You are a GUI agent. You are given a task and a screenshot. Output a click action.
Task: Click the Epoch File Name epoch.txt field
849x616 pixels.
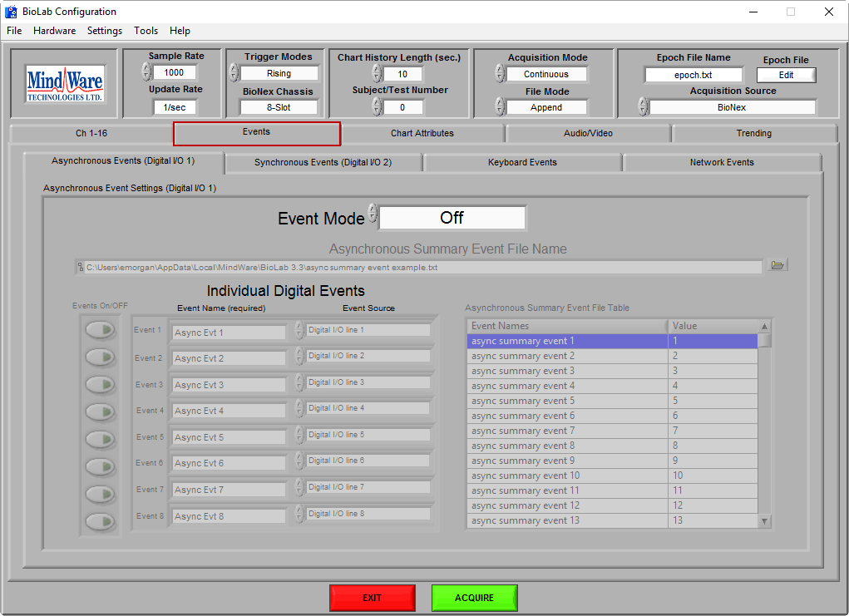point(693,76)
